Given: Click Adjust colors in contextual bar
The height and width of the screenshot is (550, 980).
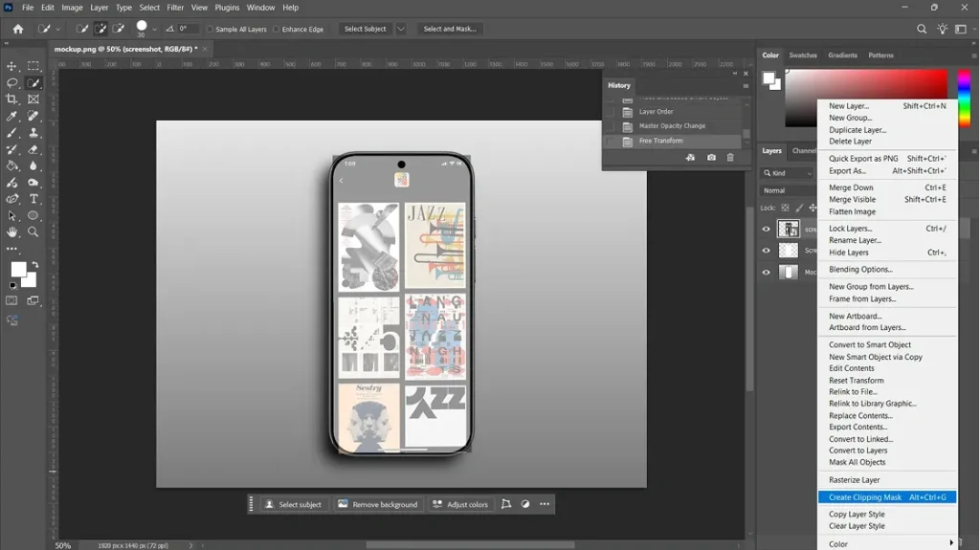Looking at the screenshot, I should pyautogui.click(x=460, y=504).
